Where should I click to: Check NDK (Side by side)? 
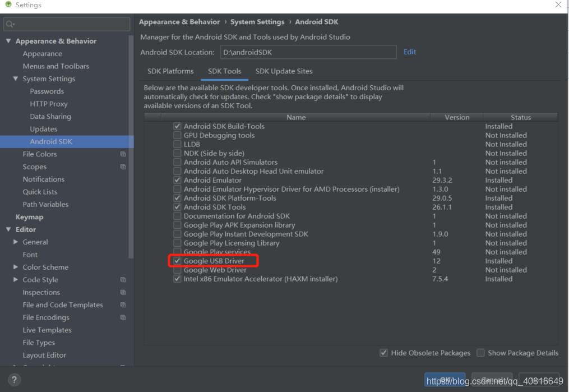coord(177,153)
